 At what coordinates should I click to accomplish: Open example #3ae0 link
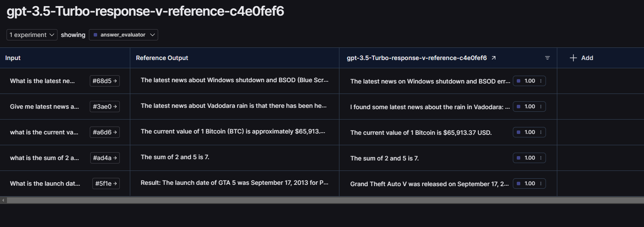[105, 107]
